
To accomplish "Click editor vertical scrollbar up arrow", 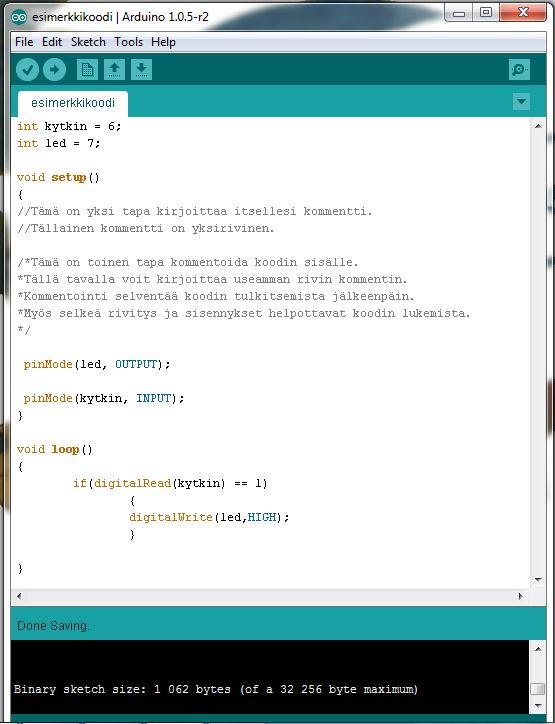I will click(538, 126).
